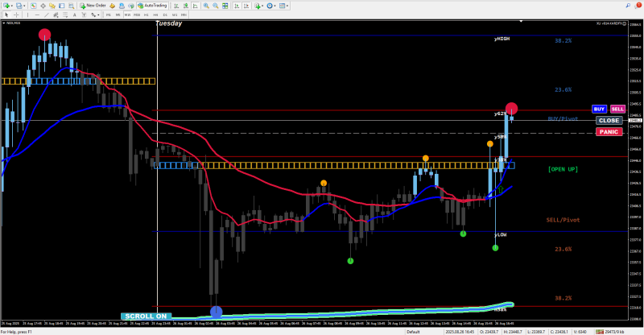Select the Vertical Line drawing tool

27,14
